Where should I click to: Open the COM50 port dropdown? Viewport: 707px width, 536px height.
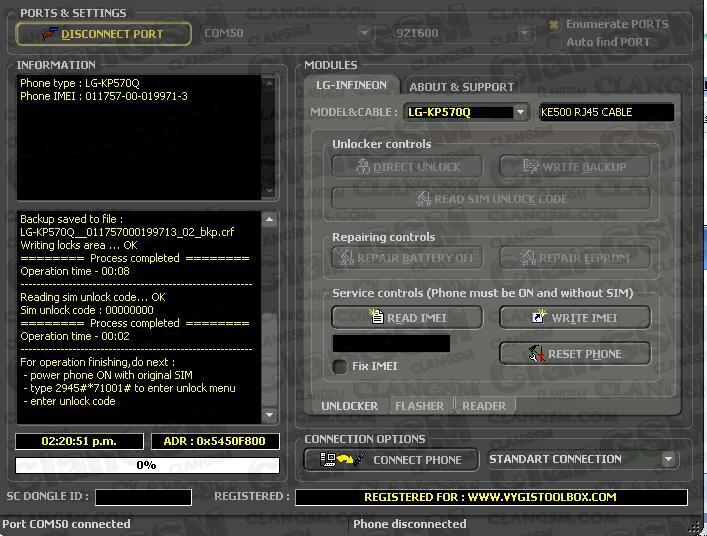tap(364, 33)
